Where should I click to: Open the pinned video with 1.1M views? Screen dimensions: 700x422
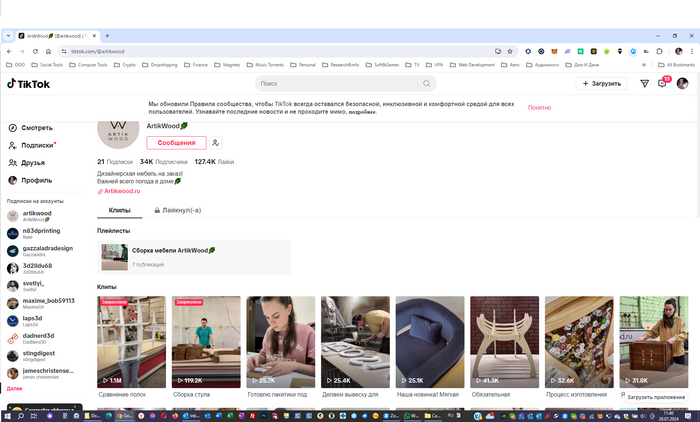click(131, 342)
